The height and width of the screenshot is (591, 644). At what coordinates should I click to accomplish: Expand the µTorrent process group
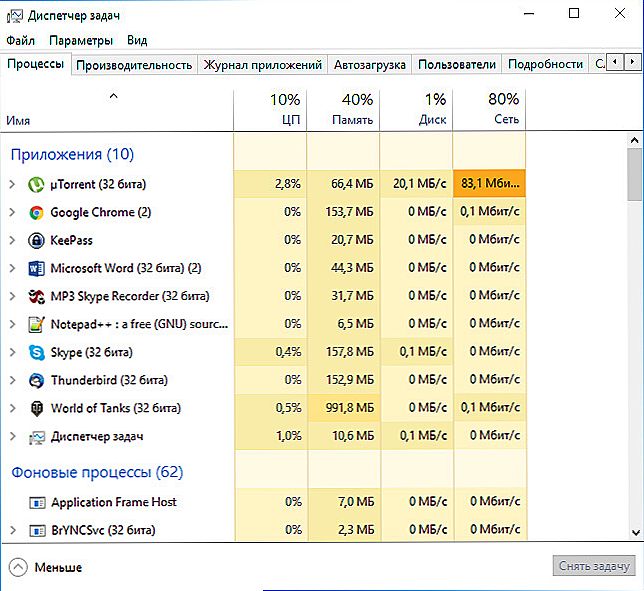click(x=12, y=184)
